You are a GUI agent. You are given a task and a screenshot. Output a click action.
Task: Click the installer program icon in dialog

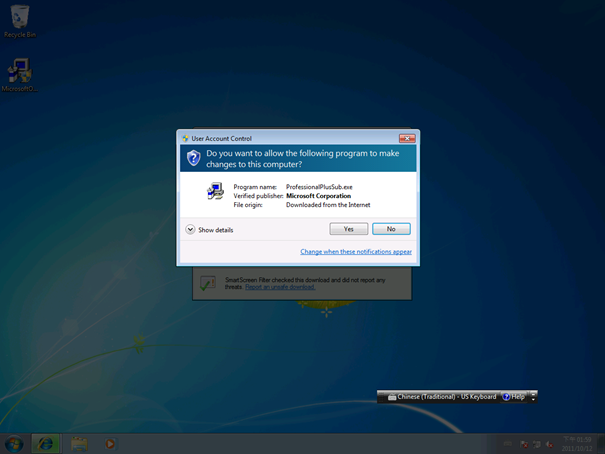point(215,191)
